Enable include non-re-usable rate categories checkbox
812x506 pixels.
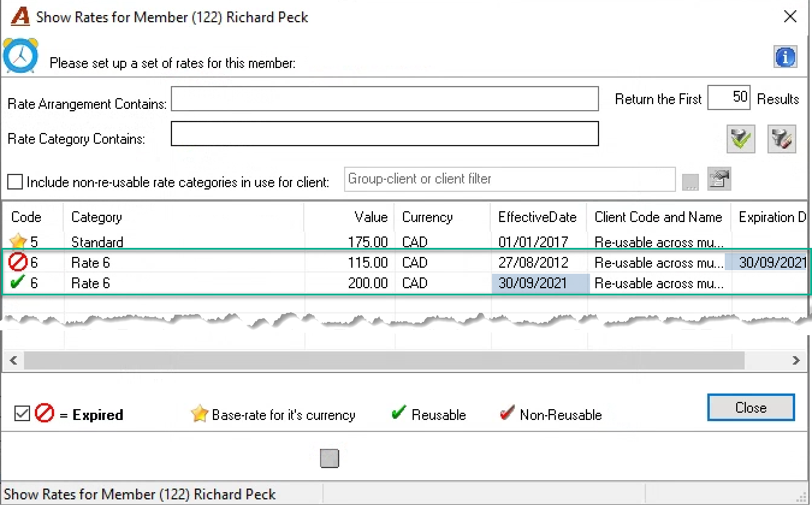pos(15,182)
